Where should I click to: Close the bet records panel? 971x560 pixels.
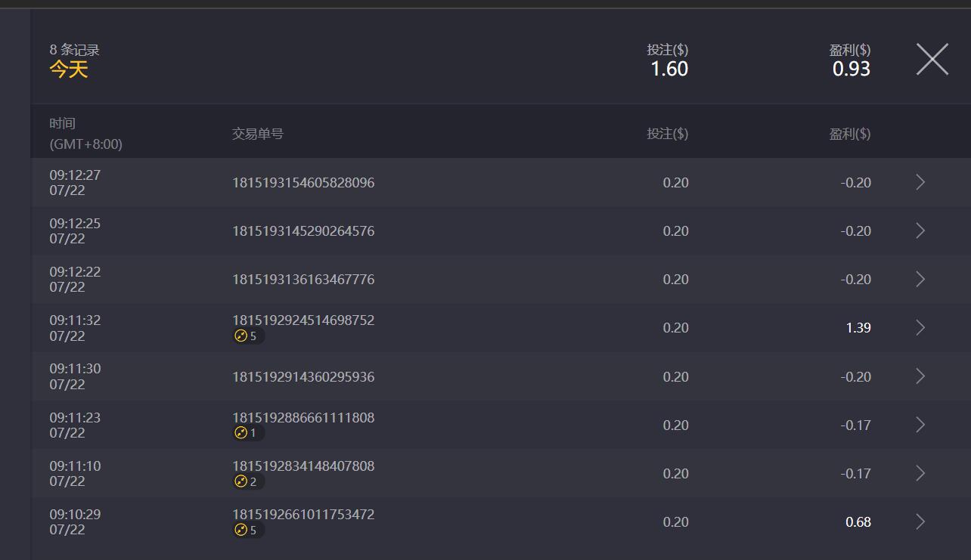click(932, 59)
